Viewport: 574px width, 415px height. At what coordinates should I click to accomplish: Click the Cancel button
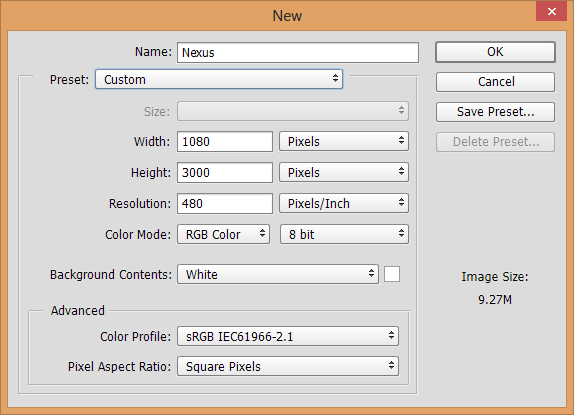(x=495, y=82)
